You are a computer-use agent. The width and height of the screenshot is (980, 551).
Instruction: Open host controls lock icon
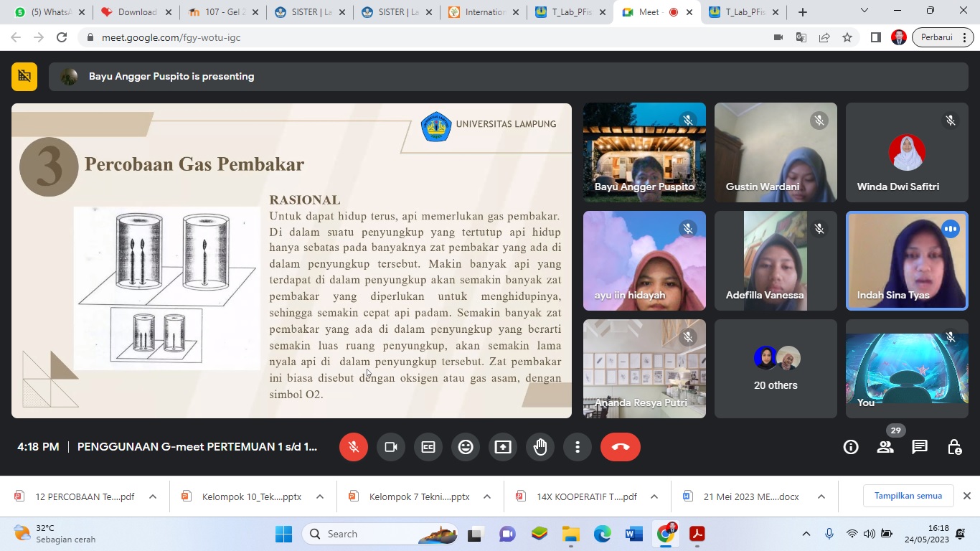[954, 447]
